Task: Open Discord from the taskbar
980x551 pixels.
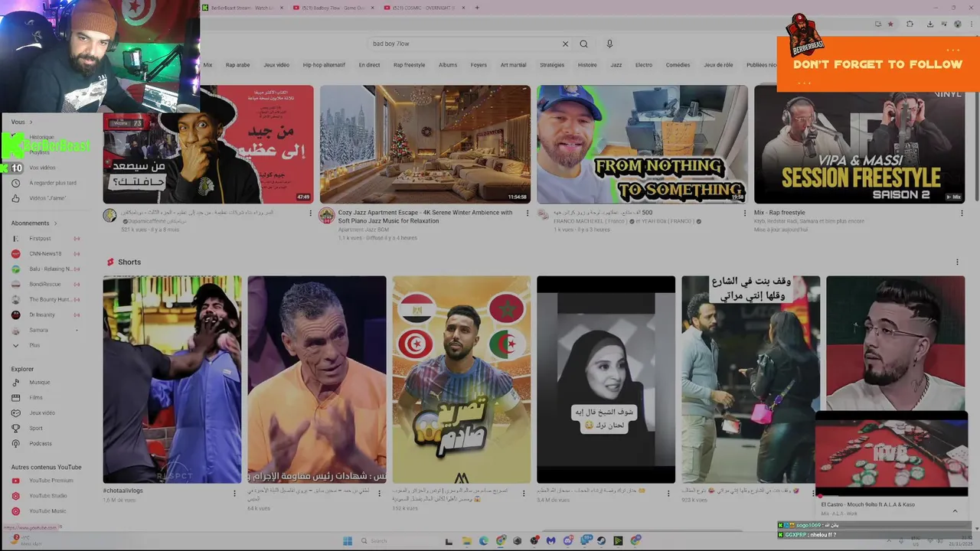Action: (x=567, y=540)
